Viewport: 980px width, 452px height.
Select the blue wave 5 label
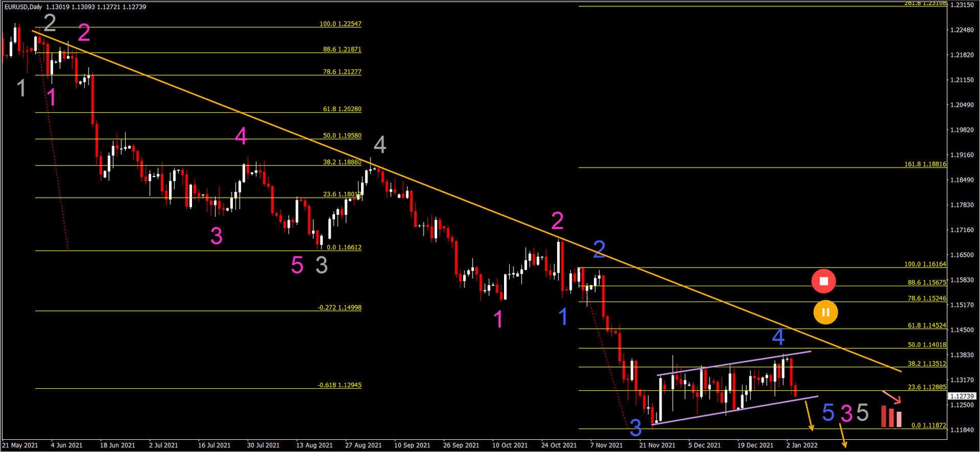click(x=828, y=413)
